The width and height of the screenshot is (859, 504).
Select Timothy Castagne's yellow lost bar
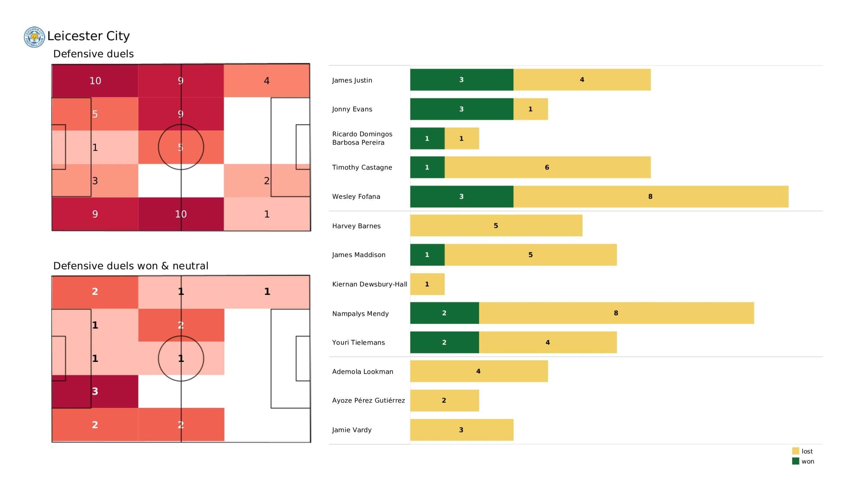(x=547, y=167)
